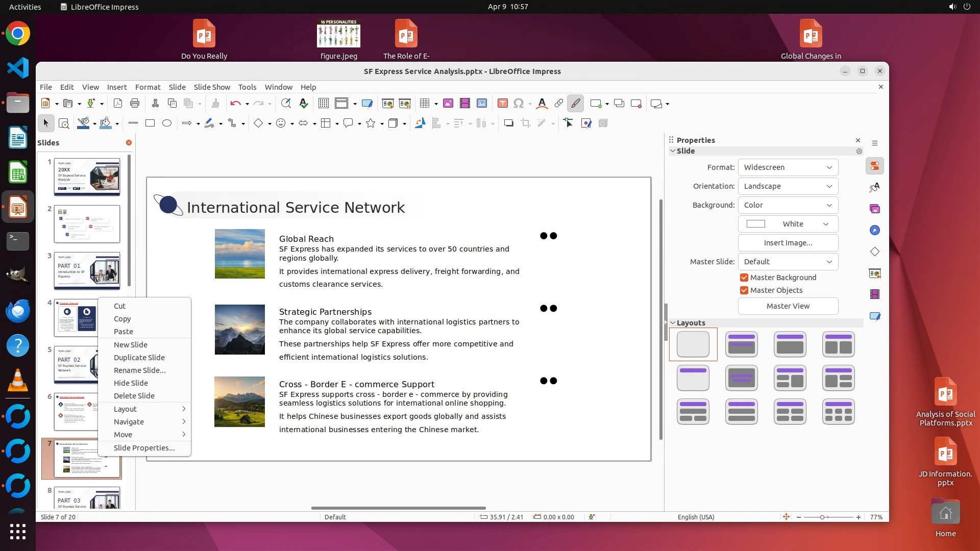Open the Gallery sidebar deck icon

(875, 209)
